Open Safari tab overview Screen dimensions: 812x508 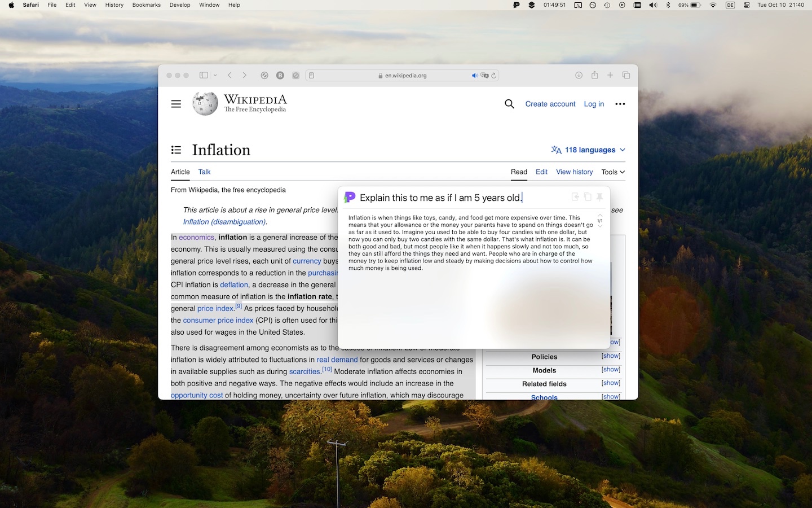(626, 75)
